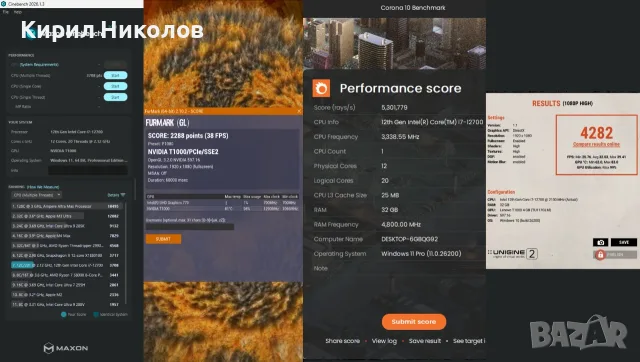The width and height of the screenshot is (640, 362).
Task: Open the File menu in Cinebench
Action: 5,12
